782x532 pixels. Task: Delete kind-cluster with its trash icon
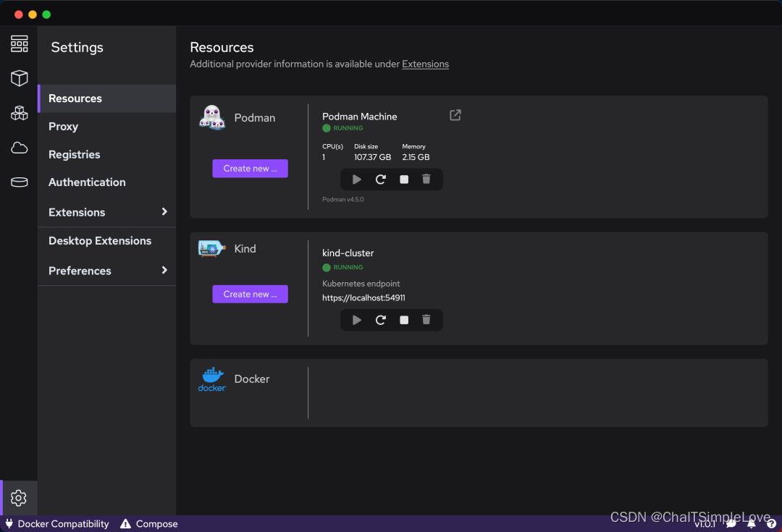pyautogui.click(x=426, y=320)
